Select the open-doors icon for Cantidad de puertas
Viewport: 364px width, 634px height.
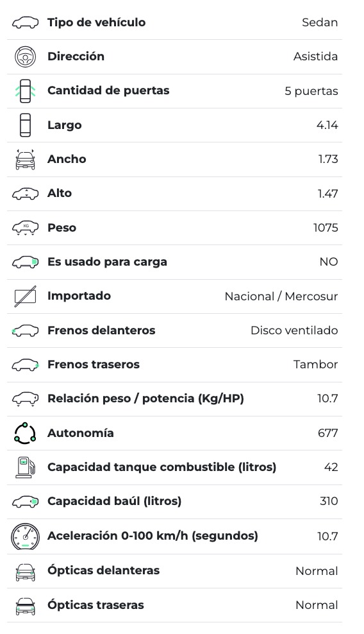click(x=25, y=91)
